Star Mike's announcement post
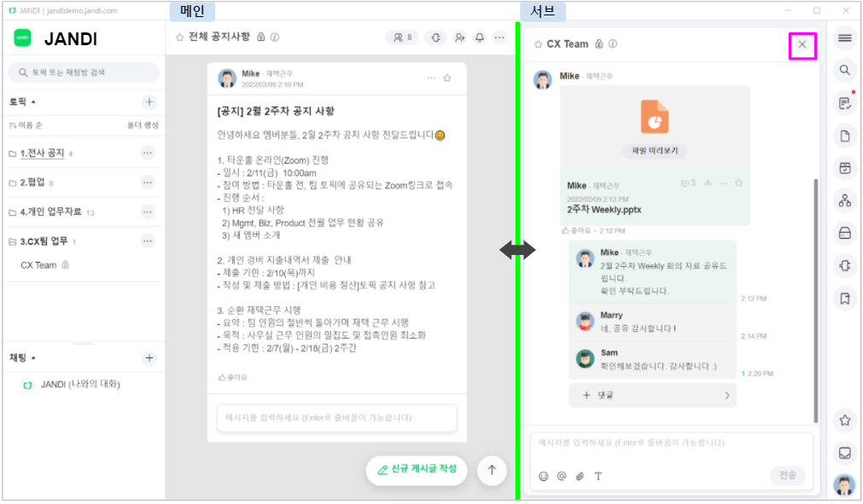The image size is (863, 504). (x=447, y=78)
